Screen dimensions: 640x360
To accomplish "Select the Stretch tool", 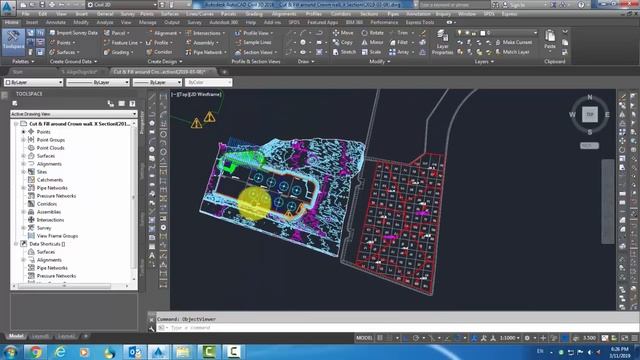I will coord(344,52).
